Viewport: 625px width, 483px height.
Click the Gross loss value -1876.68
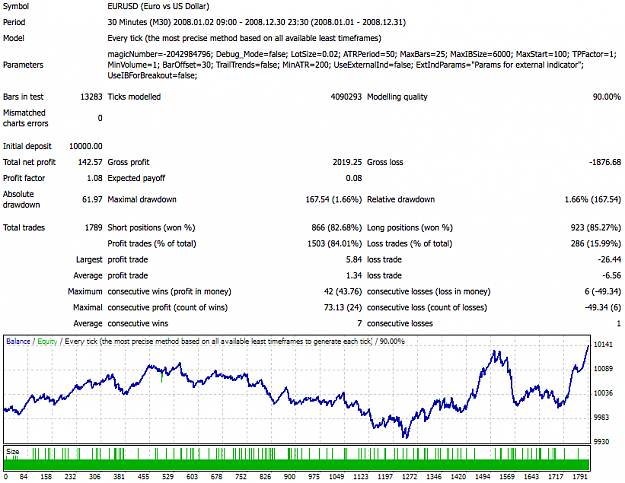605,162
